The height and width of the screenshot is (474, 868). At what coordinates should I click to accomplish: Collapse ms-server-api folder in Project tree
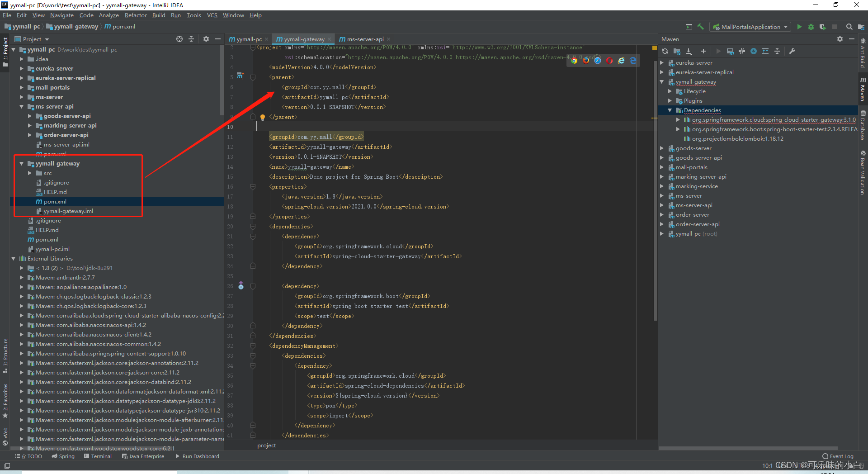coord(21,107)
